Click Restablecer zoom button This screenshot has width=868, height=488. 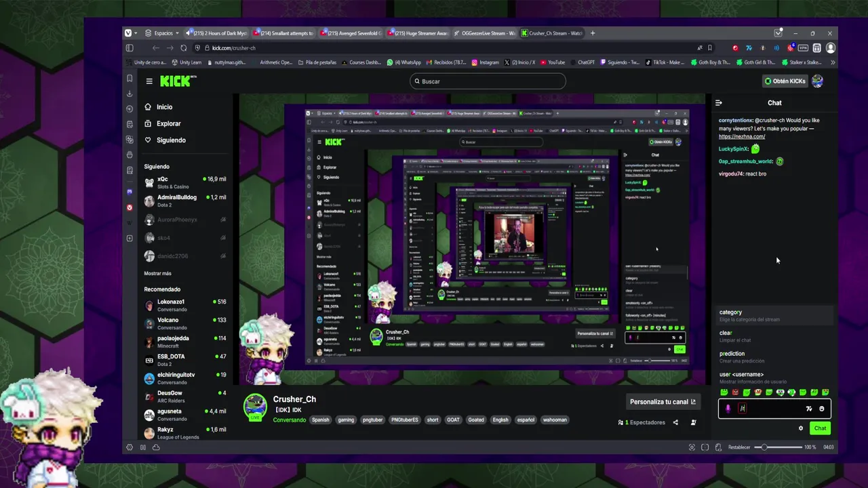click(x=739, y=447)
